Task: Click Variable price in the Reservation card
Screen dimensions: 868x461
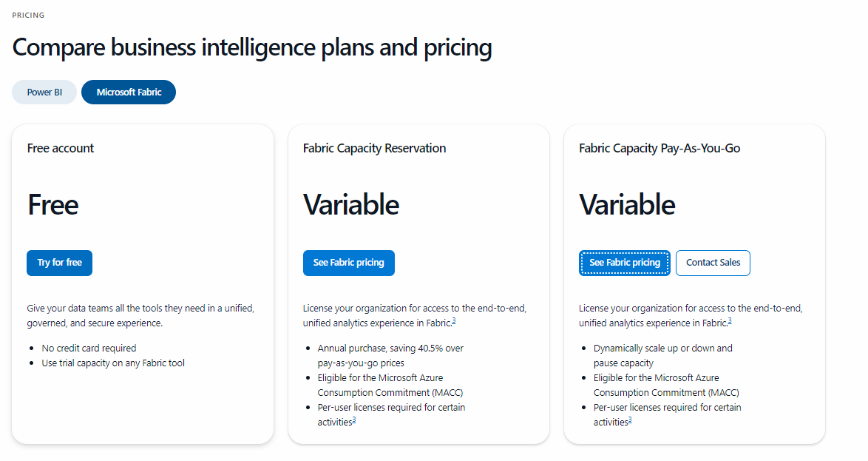Action: pyautogui.click(x=351, y=205)
